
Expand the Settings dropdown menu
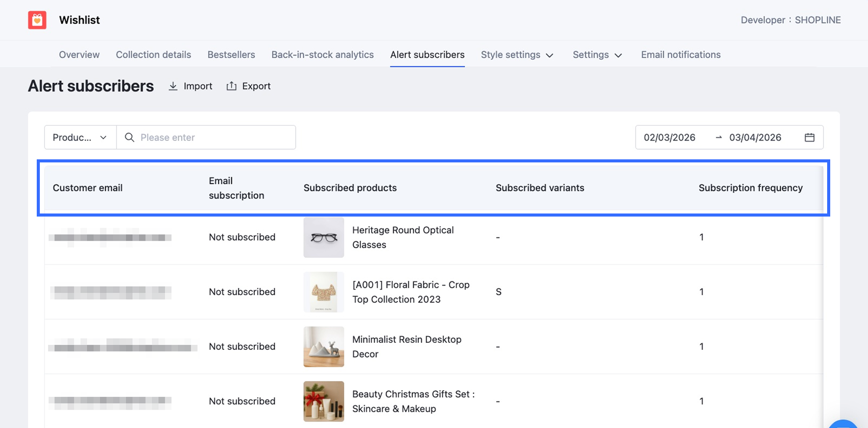tap(597, 55)
